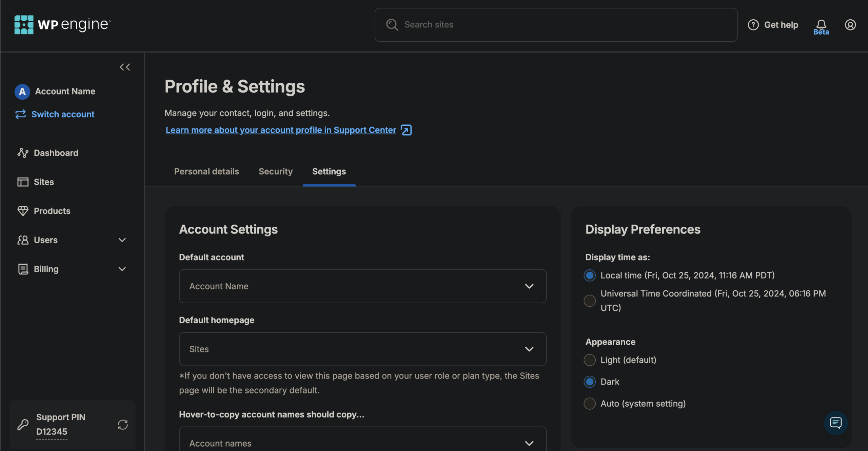This screenshot has width=868, height=451.
Task: Expand the Users menu chevron
Action: click(x=122, y=240)
